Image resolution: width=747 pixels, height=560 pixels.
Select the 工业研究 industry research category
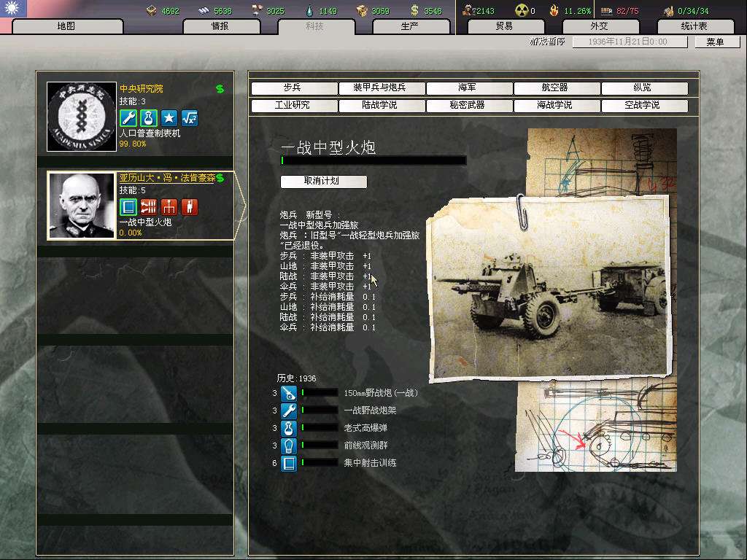click(x=294, y=105)
